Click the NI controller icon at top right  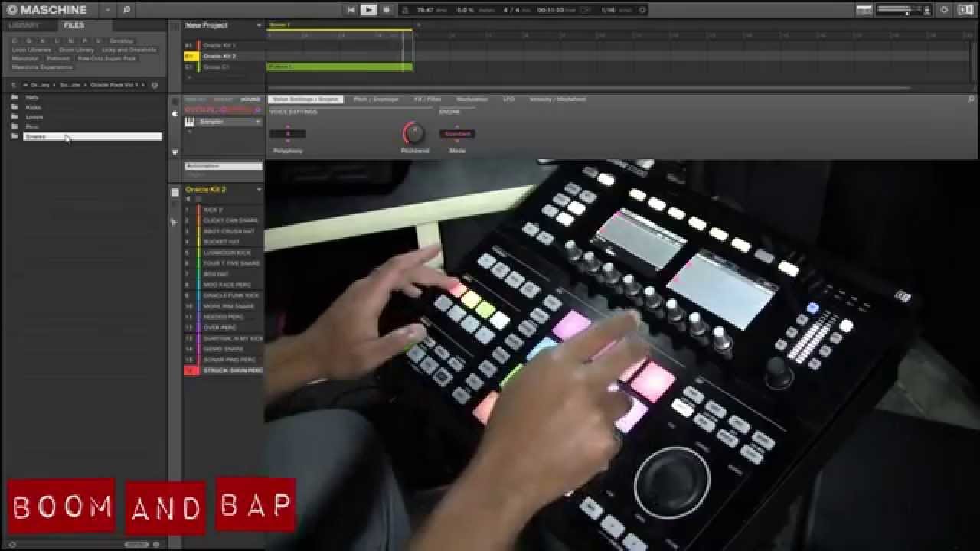tap(965, 10)
